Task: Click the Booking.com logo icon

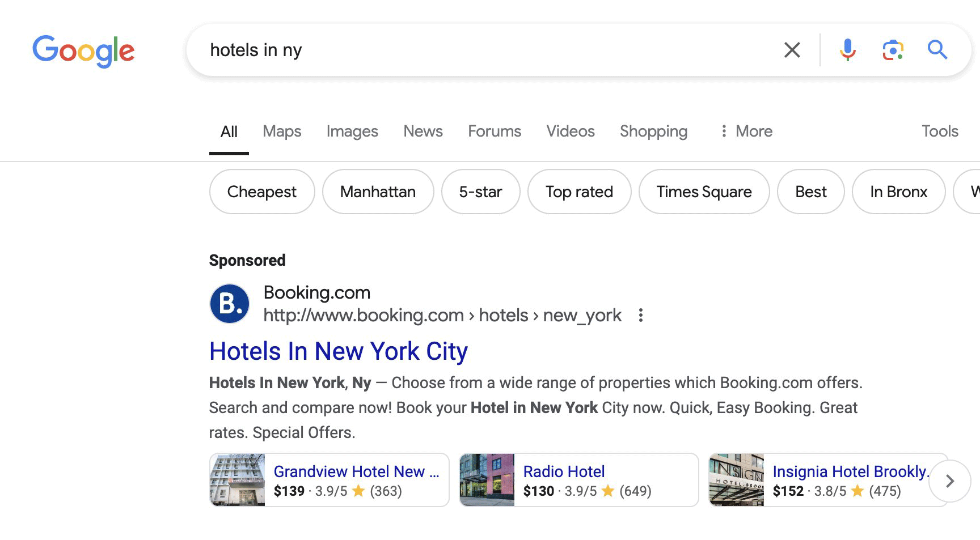Action: pyautogui.click(x=230, y=304)
